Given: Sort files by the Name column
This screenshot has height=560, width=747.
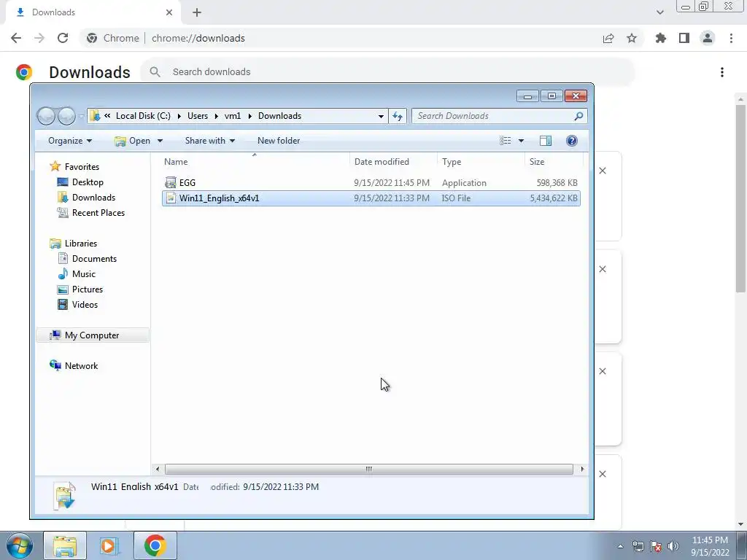Looking at the screenshot, I should pos(255,161).
